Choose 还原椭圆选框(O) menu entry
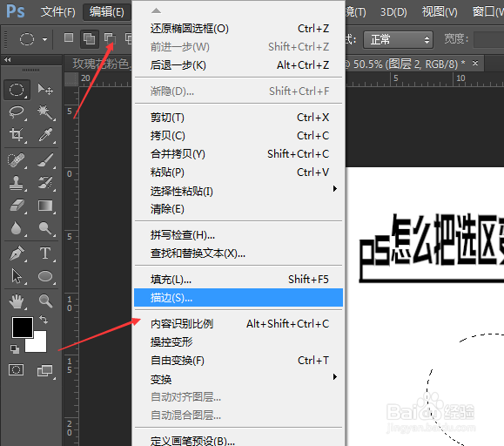Viewport: 504px width, 446px height. 239,29
